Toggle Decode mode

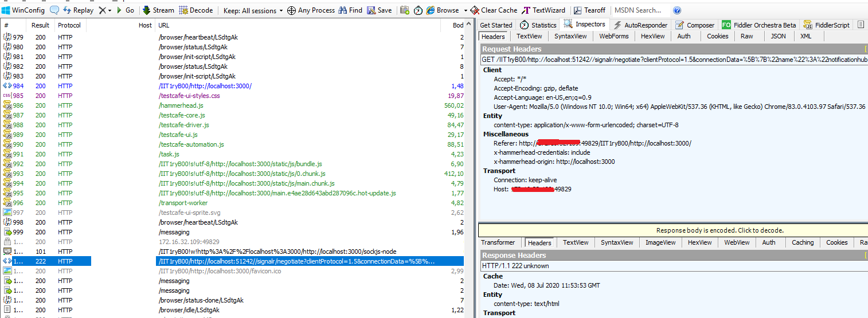pyautogui.click(x=196, y=10)
